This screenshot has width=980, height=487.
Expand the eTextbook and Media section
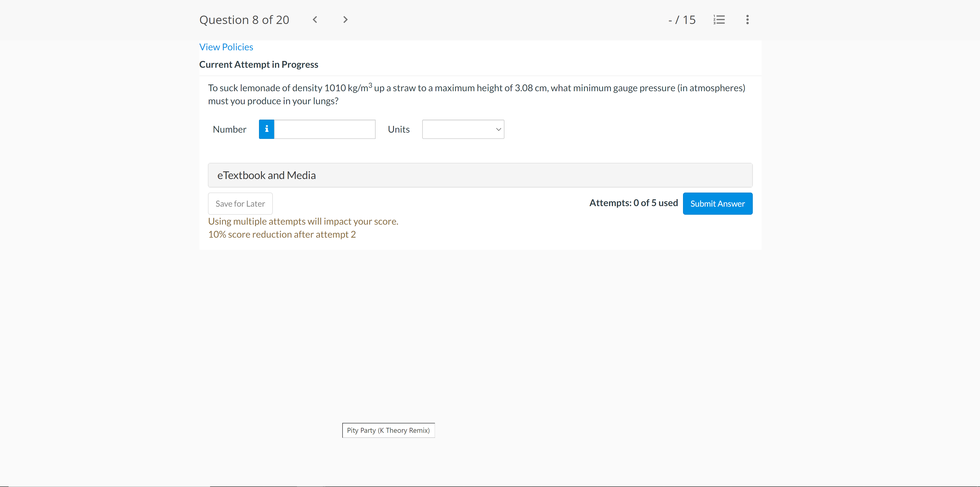(x=480, y=175)
